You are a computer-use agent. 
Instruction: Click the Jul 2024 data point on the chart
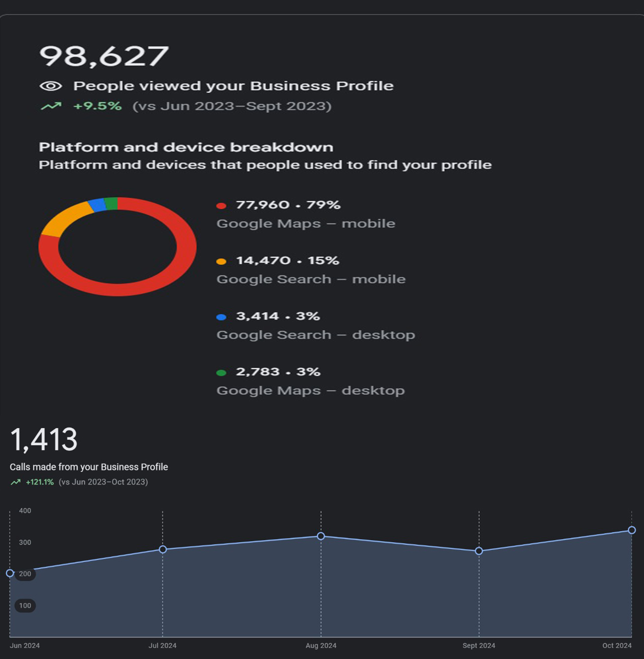click(x=163, y=549)
